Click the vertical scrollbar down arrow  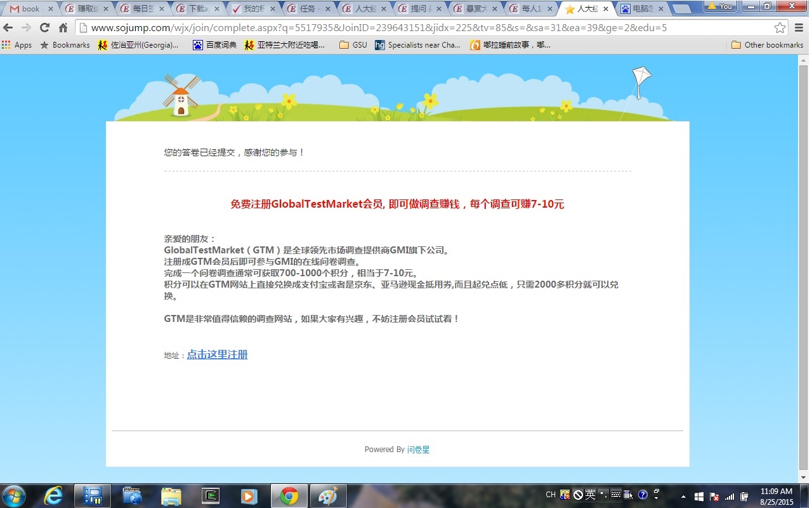804,478
